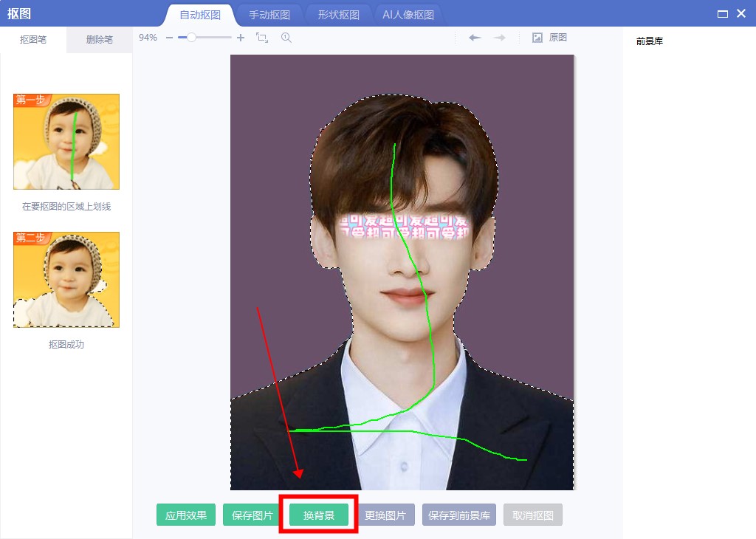Click the 换背景 button
This screenshot has width=756, height=539.
click(319, 515)
